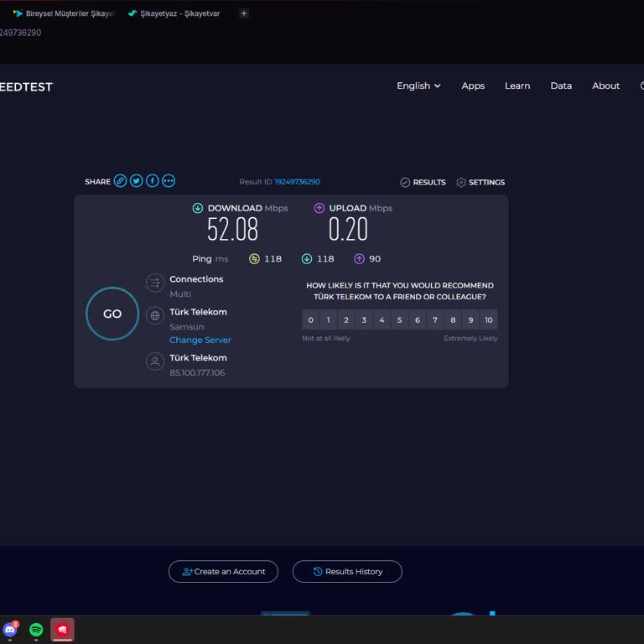The height and width of the screenshot is (644, 644).
Task: Open more share options icon
Action: 169,181
